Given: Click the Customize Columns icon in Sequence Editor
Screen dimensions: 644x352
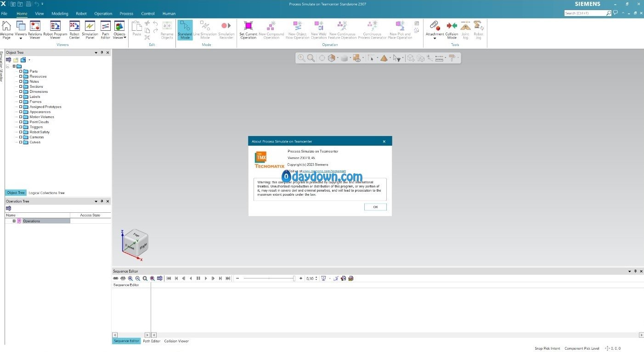Looking at the screenshot, I should click(160, 278).
